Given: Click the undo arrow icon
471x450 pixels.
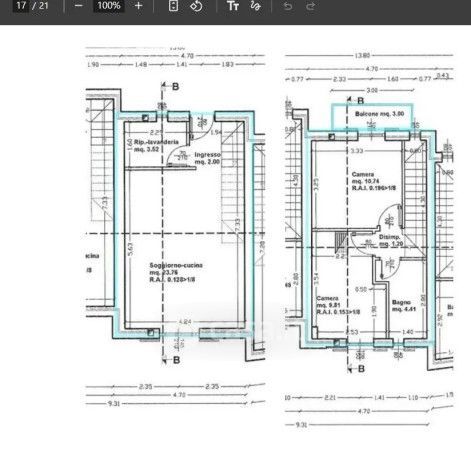Looking at the screenshot, I should pyautogui.click(x=288, y=6).
